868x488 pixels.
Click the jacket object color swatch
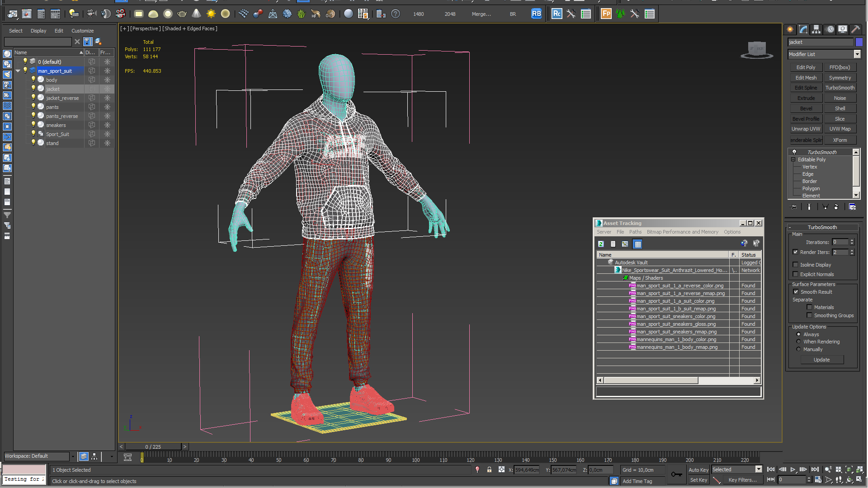pyautogui.click(x=859, y=42)
